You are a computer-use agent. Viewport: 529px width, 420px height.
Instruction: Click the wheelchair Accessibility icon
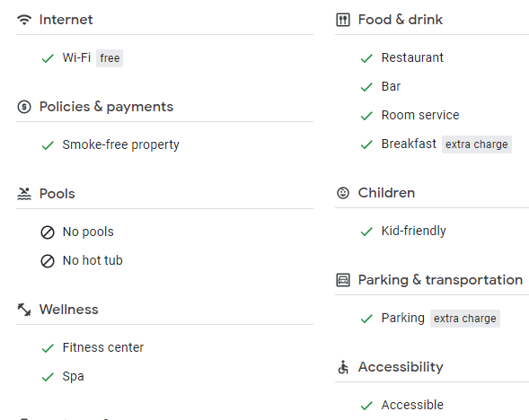(x=343, y=367)
